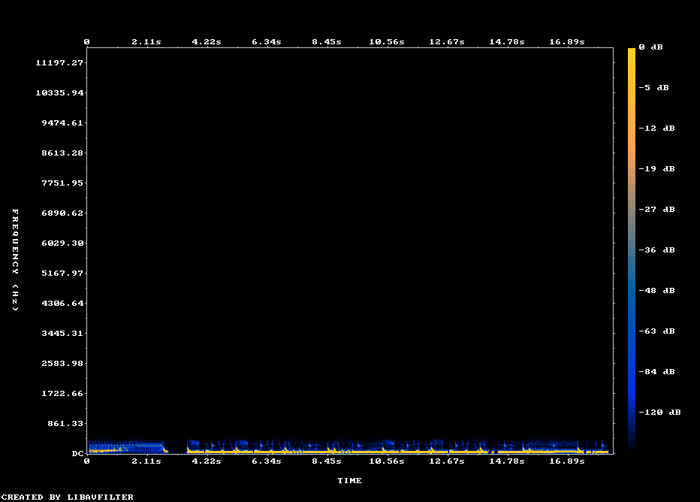Select the -19 dB legend label
Viewport: 700px width, 502px height.
pos(657,169)
